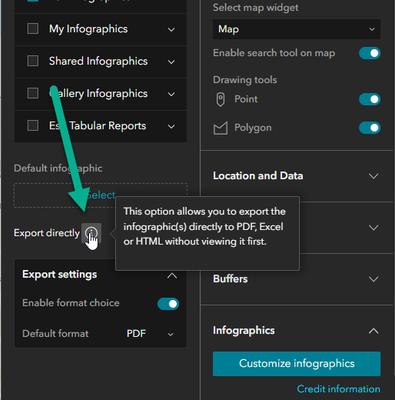Click Select in Default infographic box
This screenshot has width=395, height=400.
pos(101,195)
